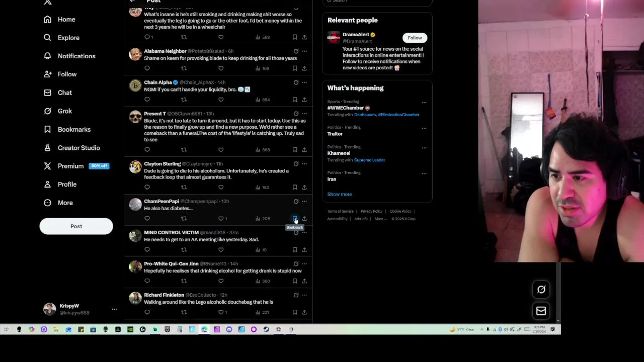Open DramaAlert profile name link

coord(356,35)
